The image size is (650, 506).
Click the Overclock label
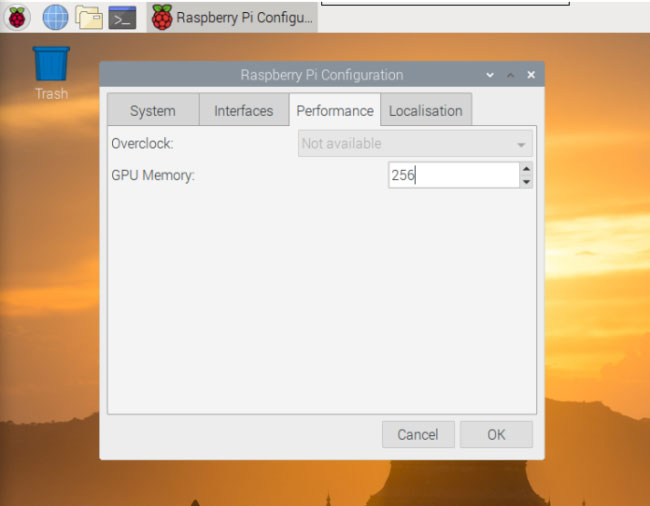pyautogui.click(x=142, y=143)
